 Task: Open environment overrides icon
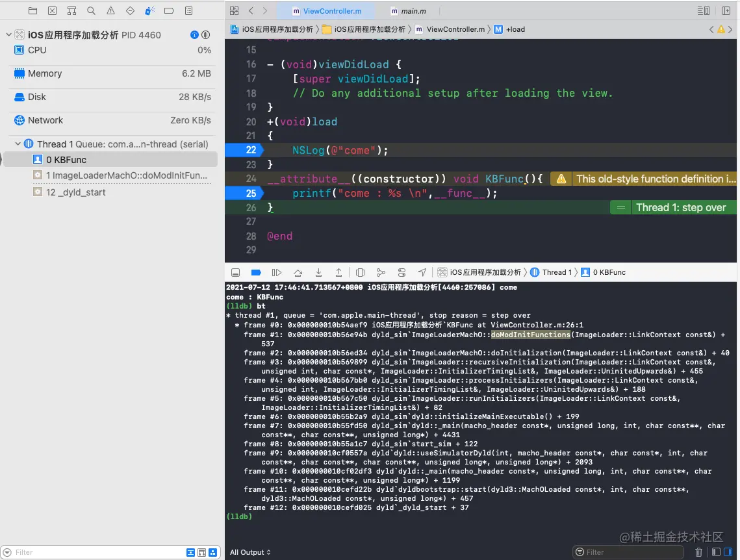click(x=402, y=272)
